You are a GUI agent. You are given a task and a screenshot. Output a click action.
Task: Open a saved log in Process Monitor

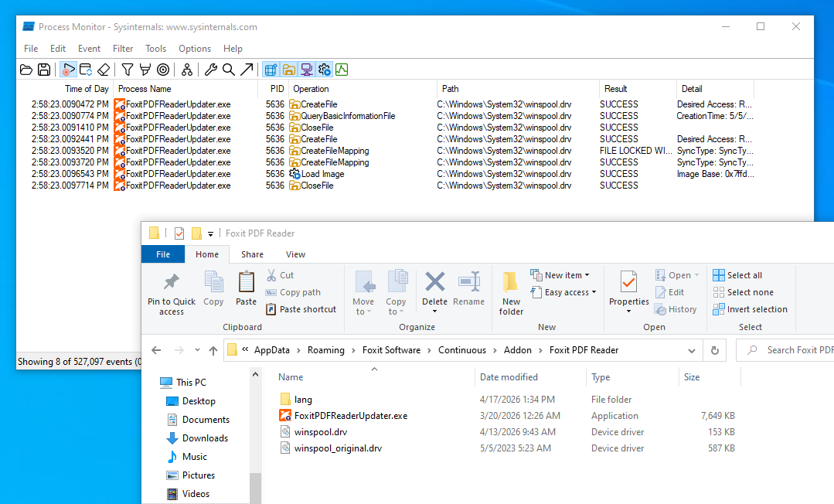26,70
